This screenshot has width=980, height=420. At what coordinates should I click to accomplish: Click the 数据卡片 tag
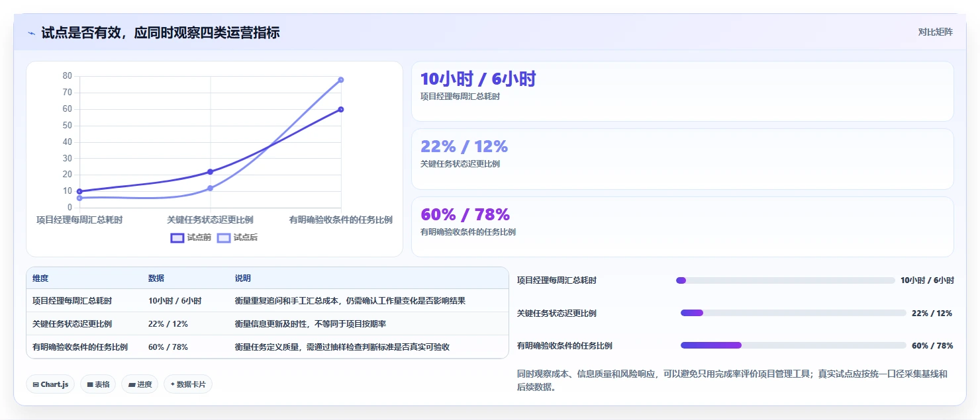tap(188, 384)
